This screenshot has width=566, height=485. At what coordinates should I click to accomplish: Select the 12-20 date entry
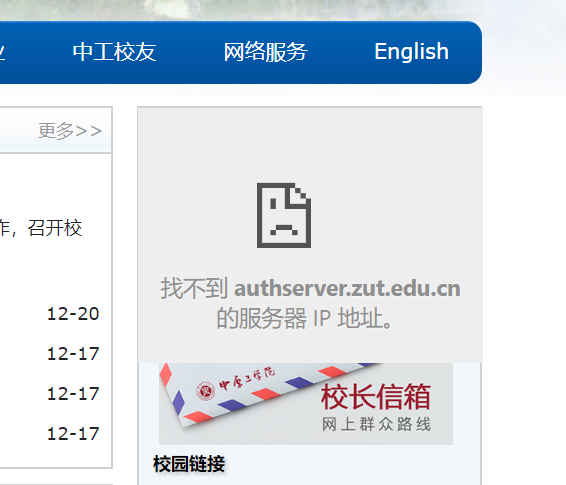tap(73, 314)
